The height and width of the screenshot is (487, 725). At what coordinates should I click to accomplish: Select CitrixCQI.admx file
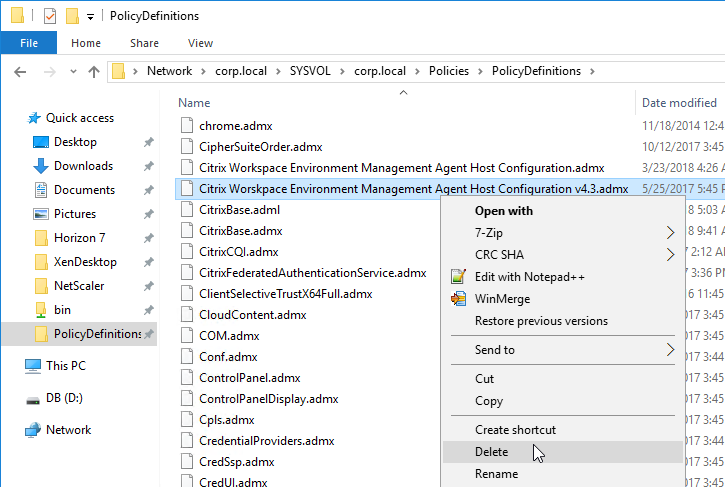click(x=239, y=252)
